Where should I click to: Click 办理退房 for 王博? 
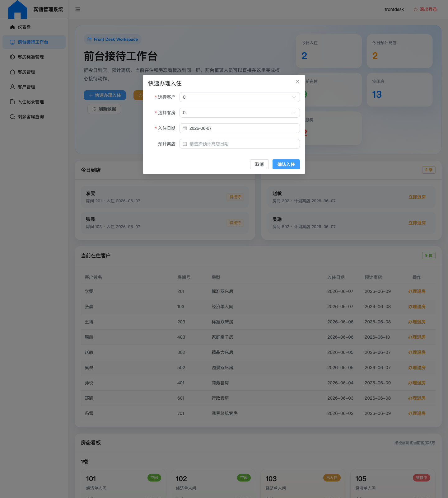click(417, 322)
